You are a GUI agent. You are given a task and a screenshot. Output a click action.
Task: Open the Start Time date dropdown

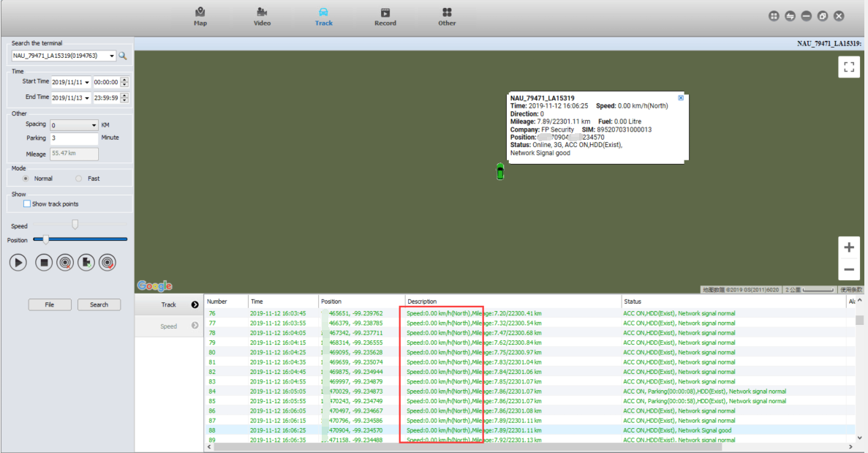pyautogui.click(x=87, y=83)
